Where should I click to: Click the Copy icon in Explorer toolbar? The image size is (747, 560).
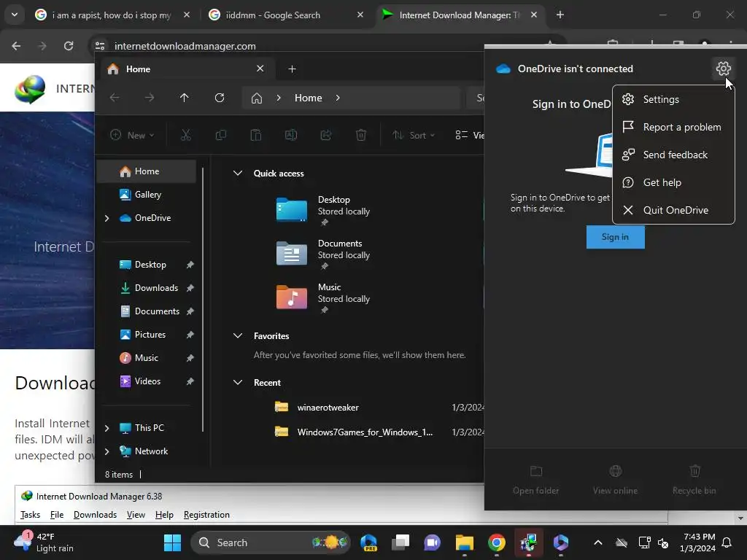(x=220, y=135)
